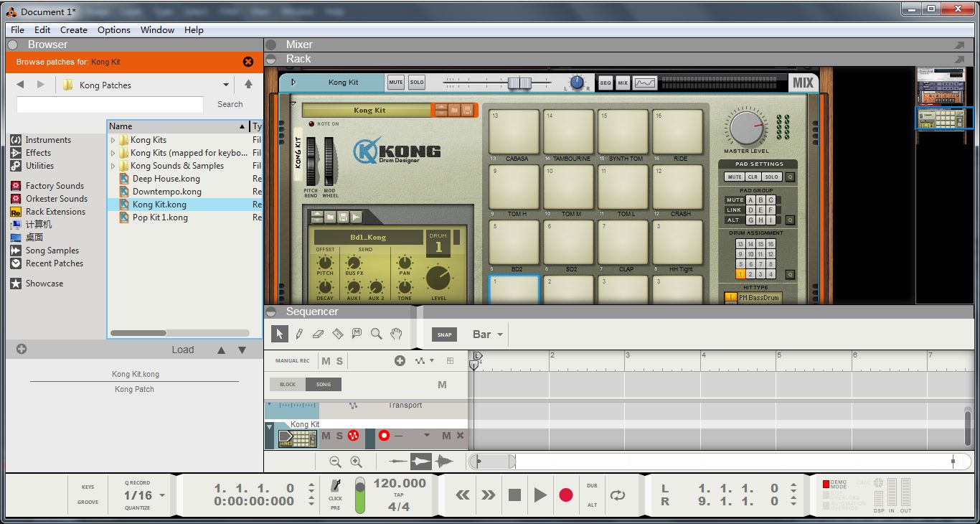The height and width of the screenshot is (524, 980).
Task: Click the Rewind transport button
Action: click(x=463, y=495)
